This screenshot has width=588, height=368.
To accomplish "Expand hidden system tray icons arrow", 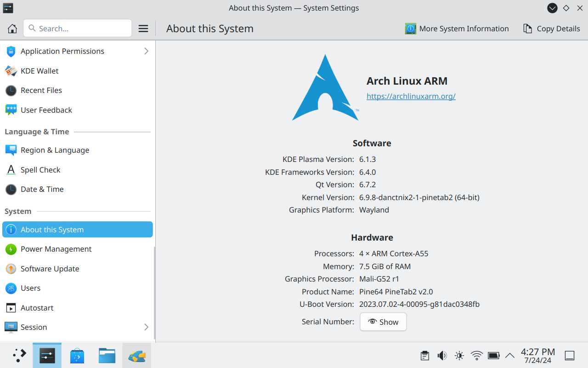I will (509, 356).
